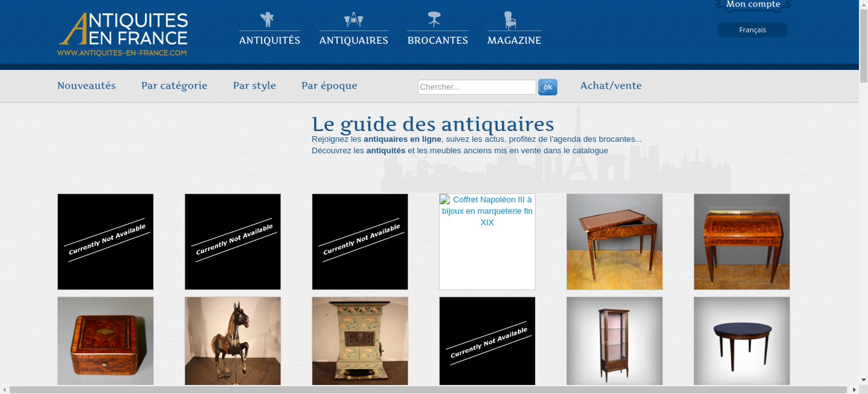Open the carousel horse statue thumbnail
Screen dimensions: 868x394
pyautogui.click(x=233, y=341)
